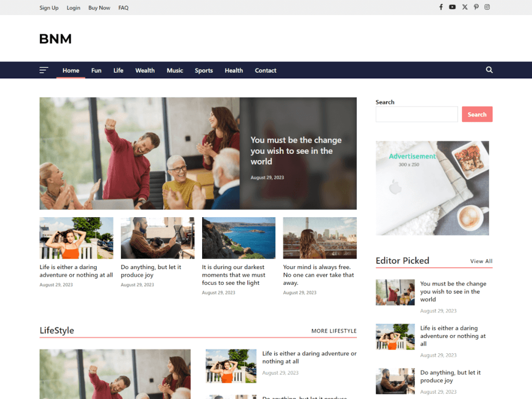This screenshot has height=399, width=532.
Task: Click the featured post date August 29, 2023
Action: coord(267,178)
